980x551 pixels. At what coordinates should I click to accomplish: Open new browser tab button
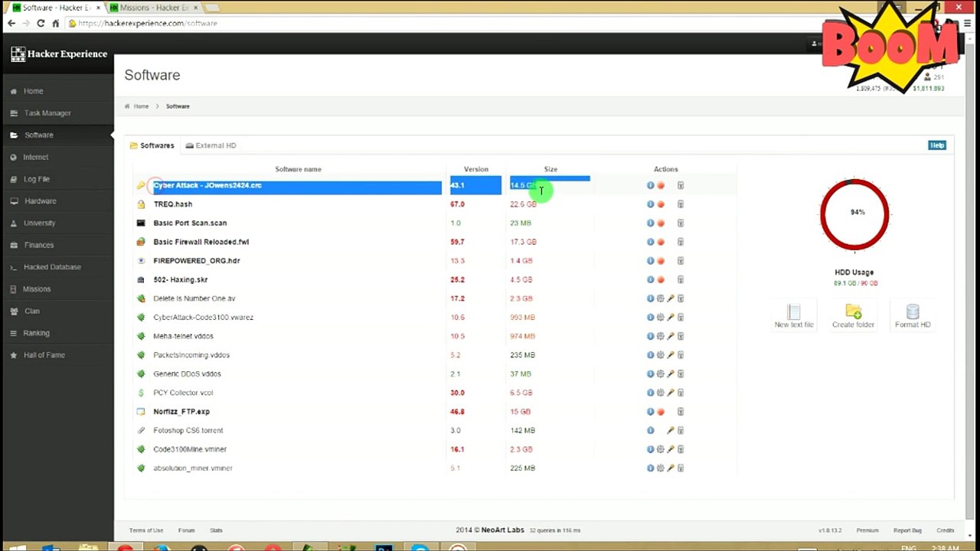pos(212,8)
